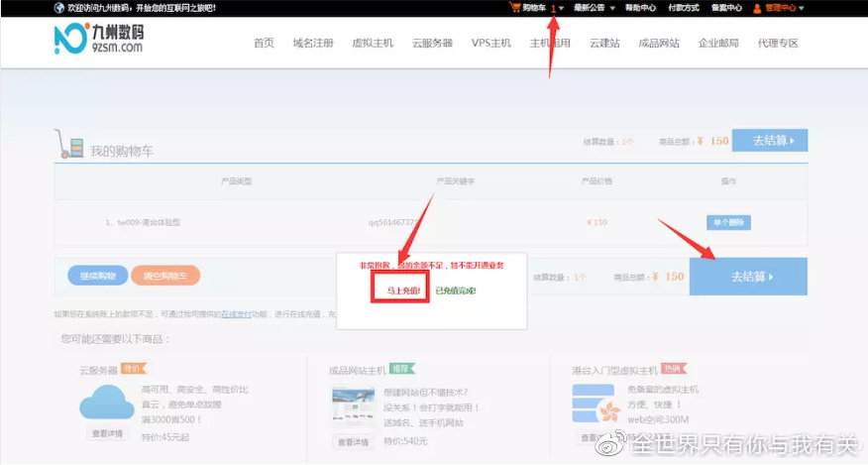Click the orange user icon by 管理中心
868x465 pixels.
pyautogui.click(x=757, y=8)
